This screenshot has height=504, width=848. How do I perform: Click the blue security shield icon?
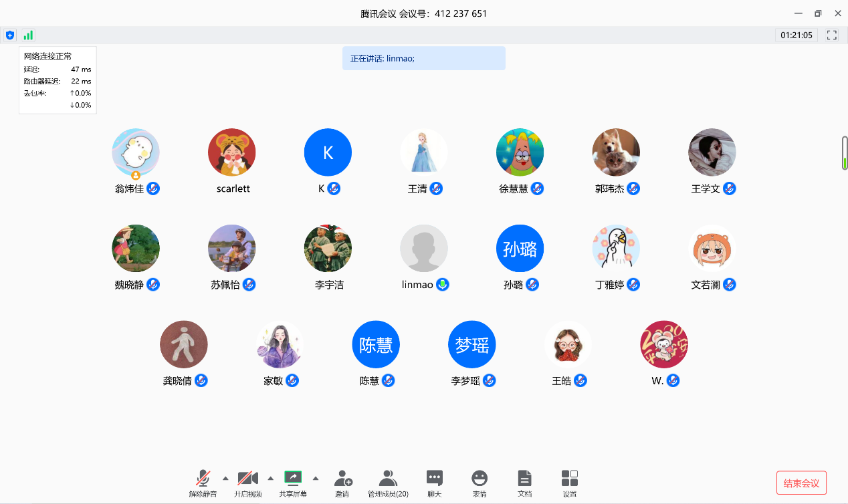click(x=10, y=35)
